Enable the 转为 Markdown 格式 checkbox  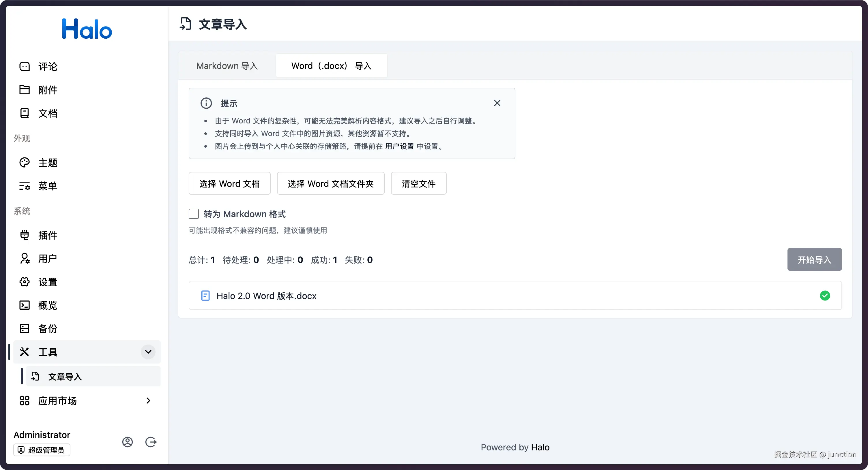click(x=194, y=214)
